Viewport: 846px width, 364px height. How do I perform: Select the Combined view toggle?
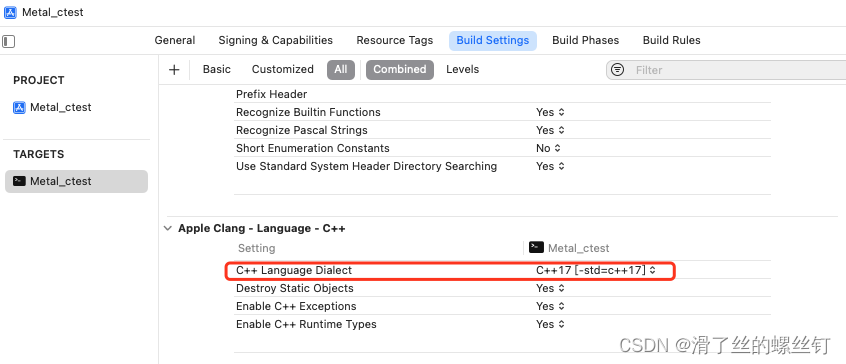pyautogui.click(x=400, y=70)
